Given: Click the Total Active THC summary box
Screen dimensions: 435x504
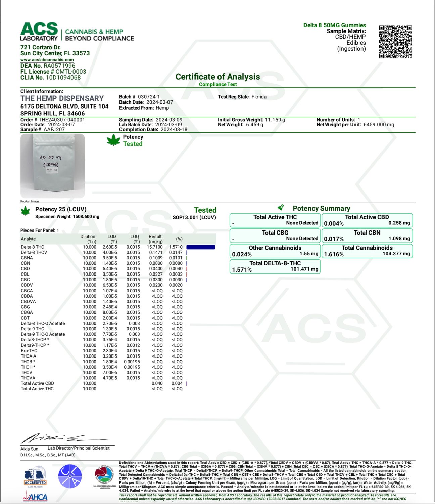Looking at the screenshot, I should click(275, 220).
